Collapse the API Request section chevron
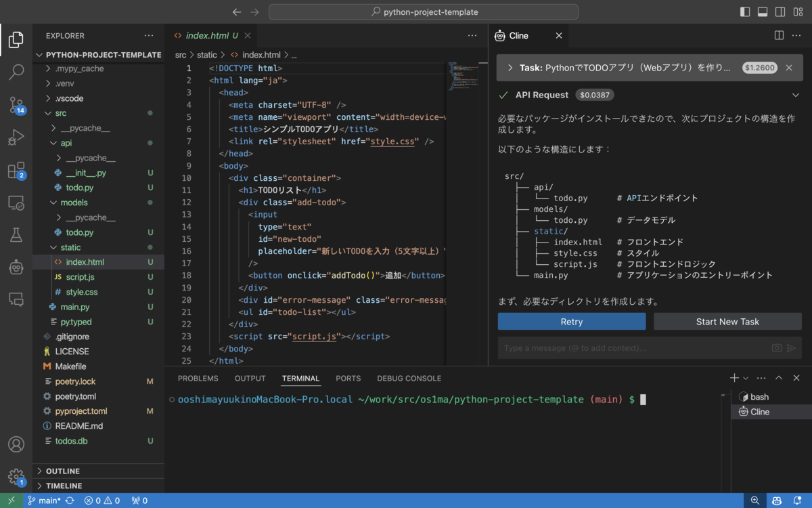This screenshot has width=812, height=508. [796, 95]
